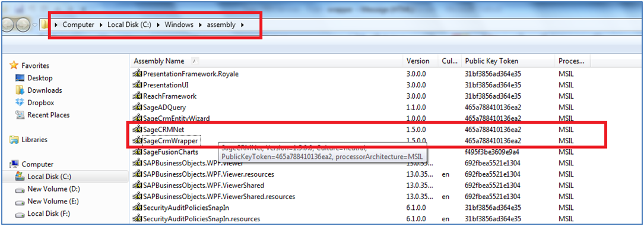The height and width of the screenshot is (226, 644).
Task: Select the PresentationFramework.Royale assembly row
Action: (361, 74)
